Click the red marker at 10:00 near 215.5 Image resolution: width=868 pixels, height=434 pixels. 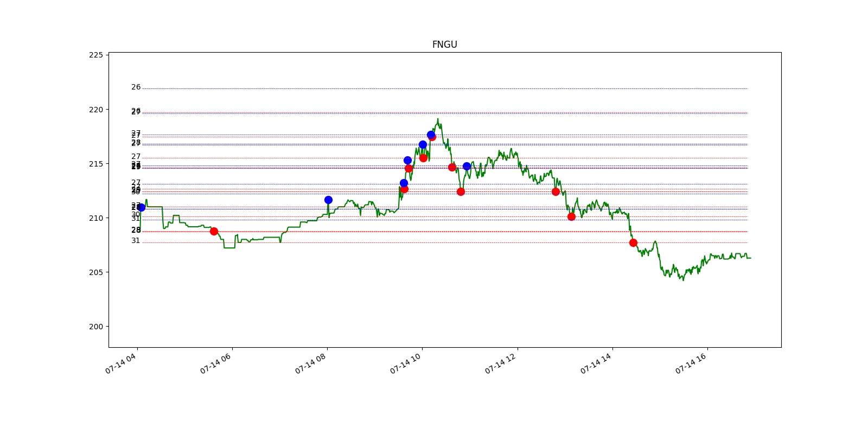pyautogui.click(x=423, y=158)
